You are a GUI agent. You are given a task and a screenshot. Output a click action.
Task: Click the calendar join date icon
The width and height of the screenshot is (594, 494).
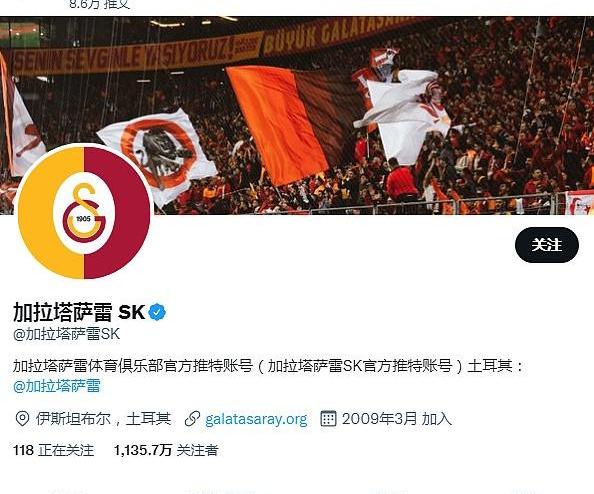328,419
